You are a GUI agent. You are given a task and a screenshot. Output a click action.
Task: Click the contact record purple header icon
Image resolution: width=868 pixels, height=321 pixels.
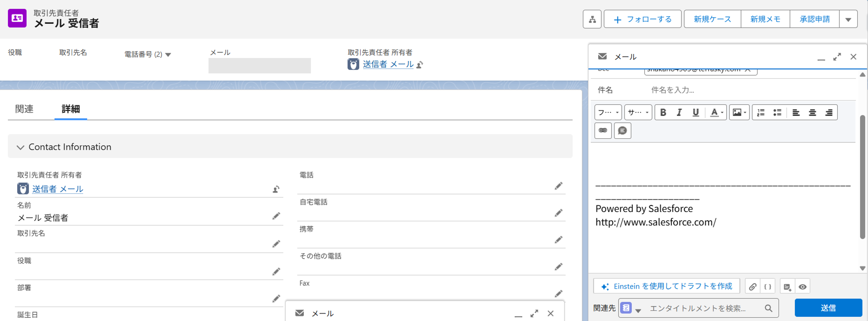pos(17,18)
